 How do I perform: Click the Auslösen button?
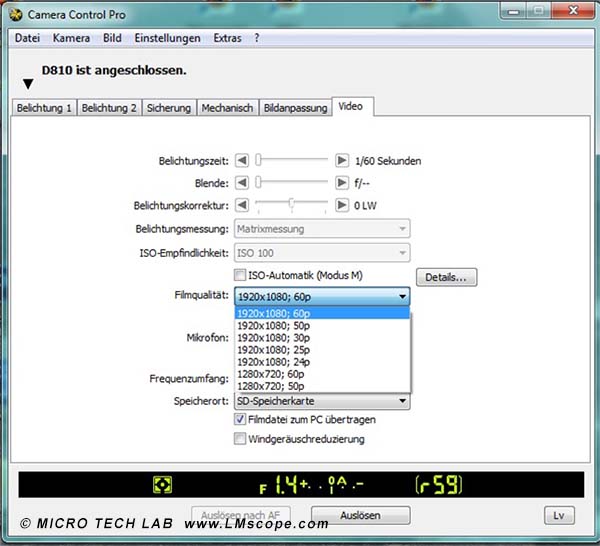coord(360,515)
